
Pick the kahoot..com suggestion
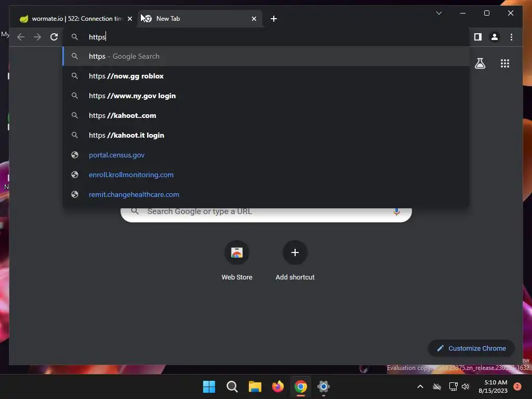click(x=267, y=115)
